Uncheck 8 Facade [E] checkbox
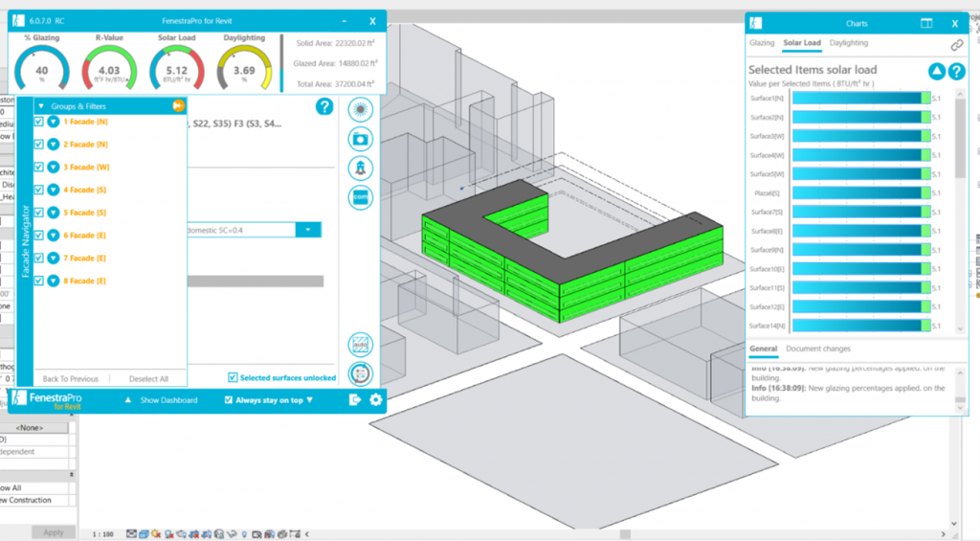 click(38, 281)
